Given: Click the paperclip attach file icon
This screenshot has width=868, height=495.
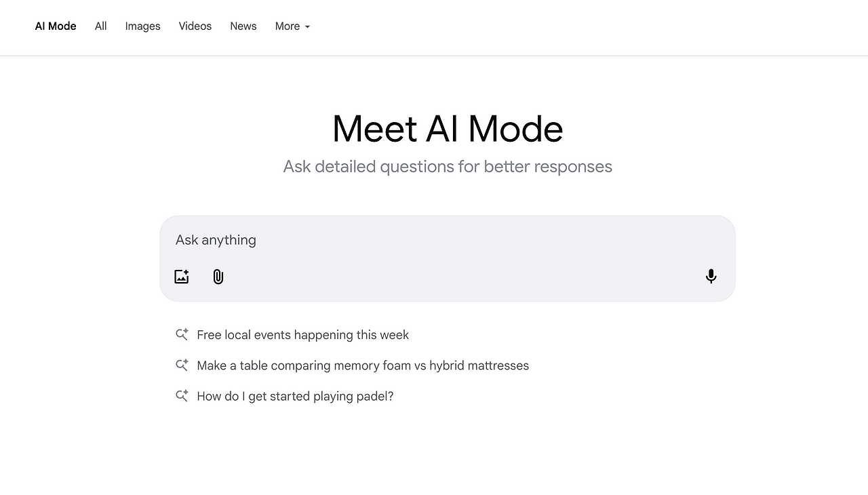Looking at the screenshot, I should pyautogui.click(x=218, y=277).
